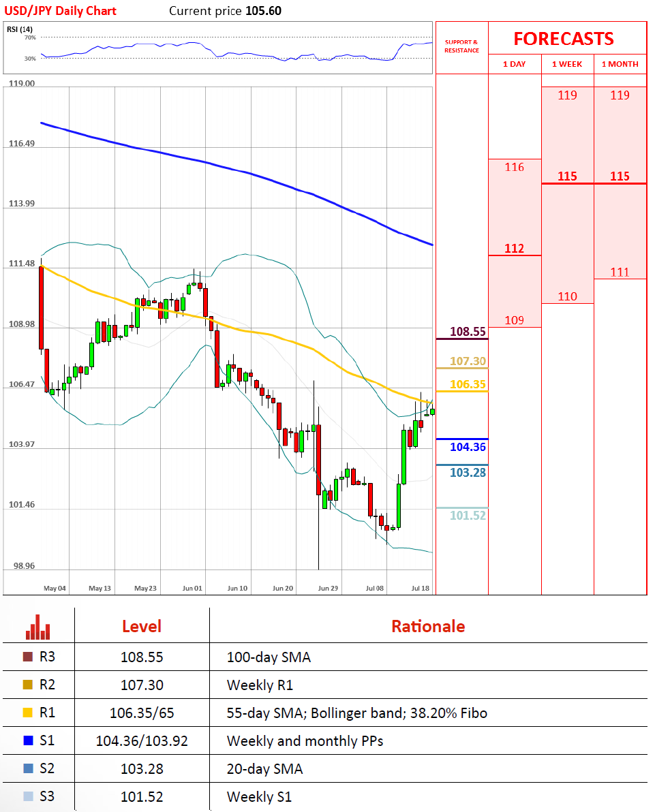This screenshot has height=812, width=655.
Task: Click the 108.98 price axis label
Action: point(22,324)
